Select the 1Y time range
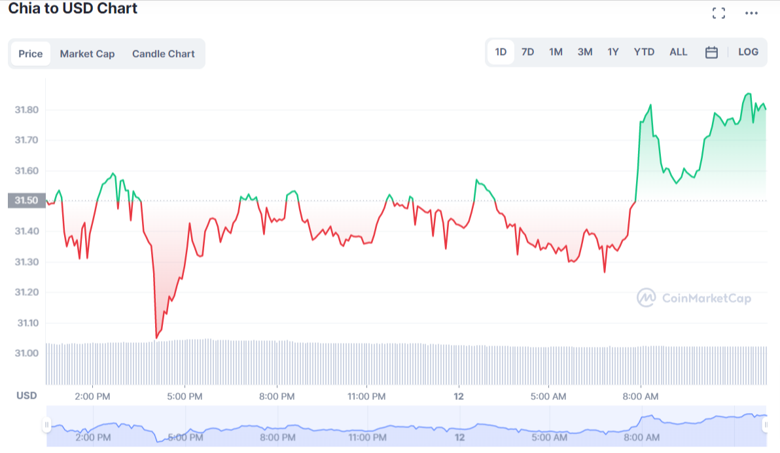The image size is (780, 453). pyautogui.click(x=613, y=52)
